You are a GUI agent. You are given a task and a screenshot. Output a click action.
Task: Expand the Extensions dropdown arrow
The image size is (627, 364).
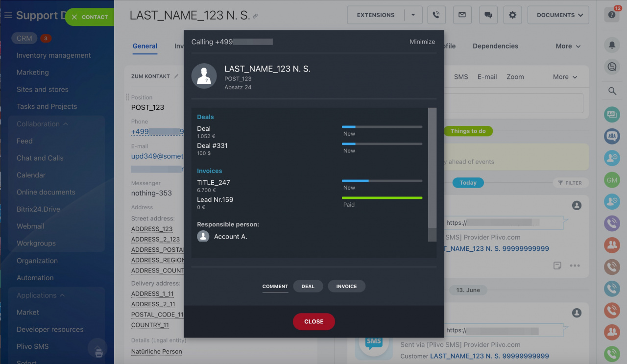pos(413,15)
